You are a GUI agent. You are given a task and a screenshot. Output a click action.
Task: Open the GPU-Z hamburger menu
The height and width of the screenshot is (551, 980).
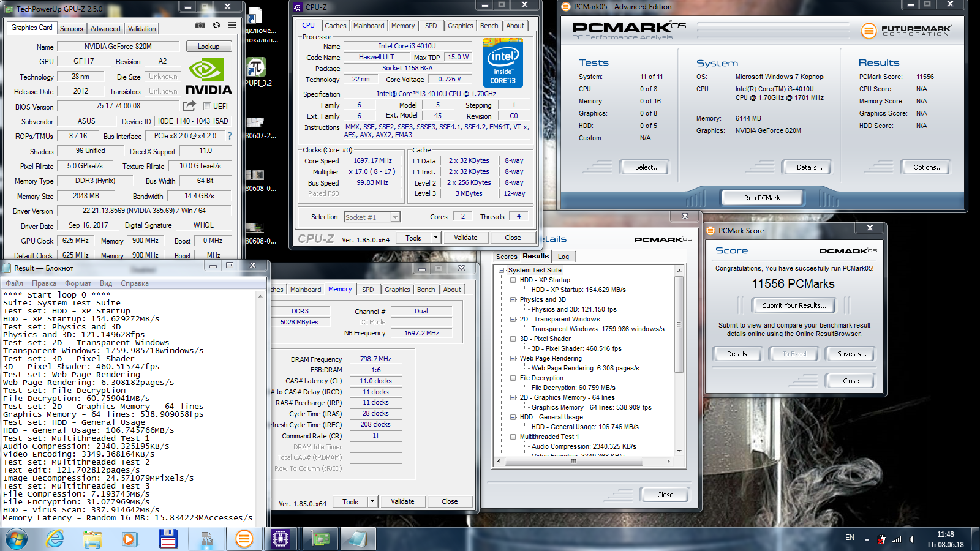pyautogui.click(x=232, y=25)
